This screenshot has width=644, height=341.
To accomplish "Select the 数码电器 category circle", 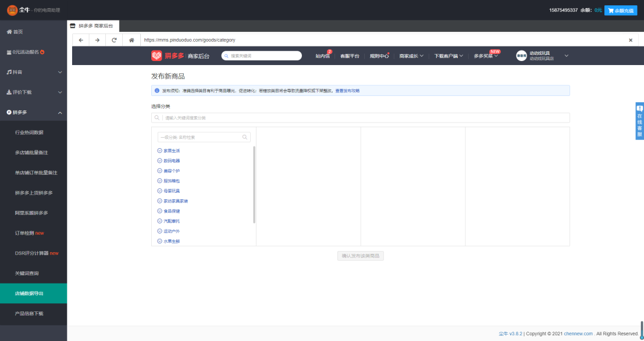I will point(160,161).
